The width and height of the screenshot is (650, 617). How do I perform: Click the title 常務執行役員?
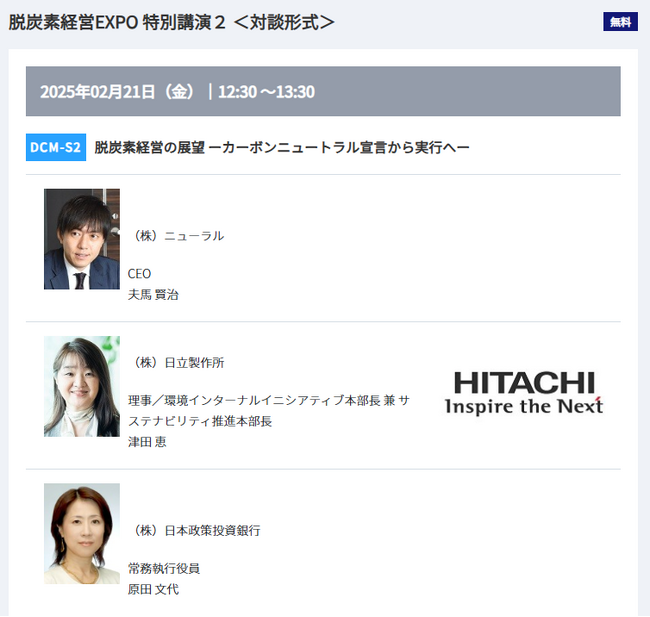[x=164, y=568]
